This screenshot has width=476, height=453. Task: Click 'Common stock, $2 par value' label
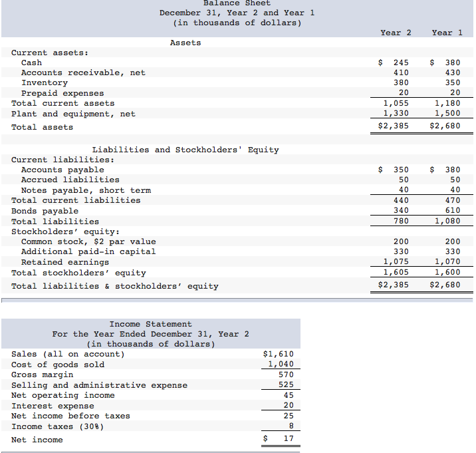(88, 242)
